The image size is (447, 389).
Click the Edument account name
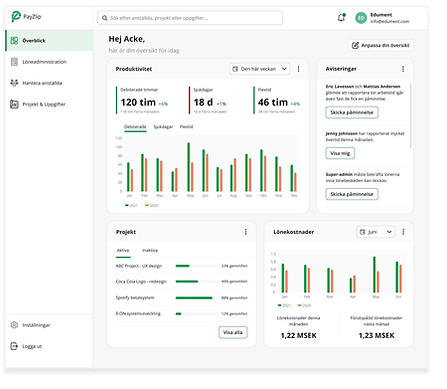[381, 15]
